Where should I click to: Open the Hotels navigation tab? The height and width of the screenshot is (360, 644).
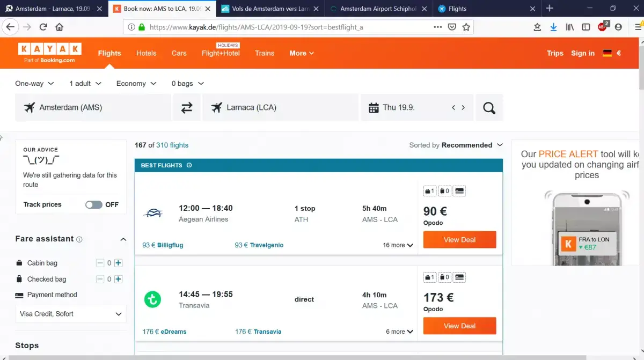pyautogui.click(x=146, y=53)
